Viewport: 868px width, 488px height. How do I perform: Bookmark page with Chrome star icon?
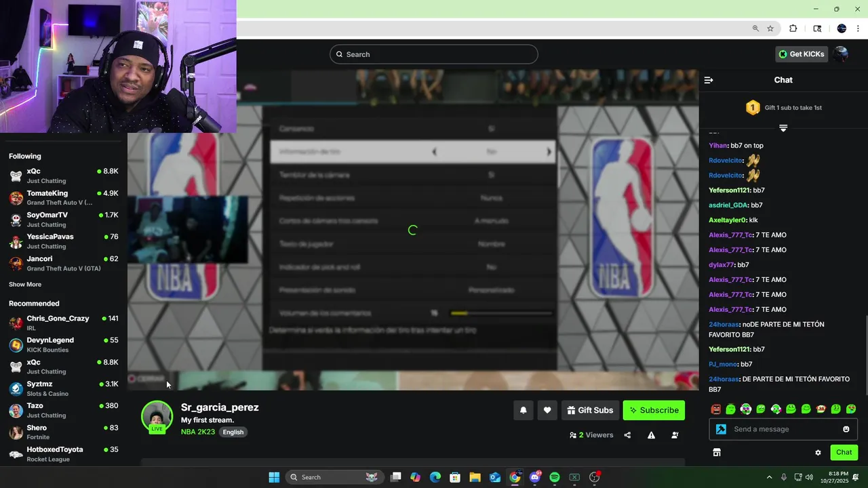click(770, 28)
